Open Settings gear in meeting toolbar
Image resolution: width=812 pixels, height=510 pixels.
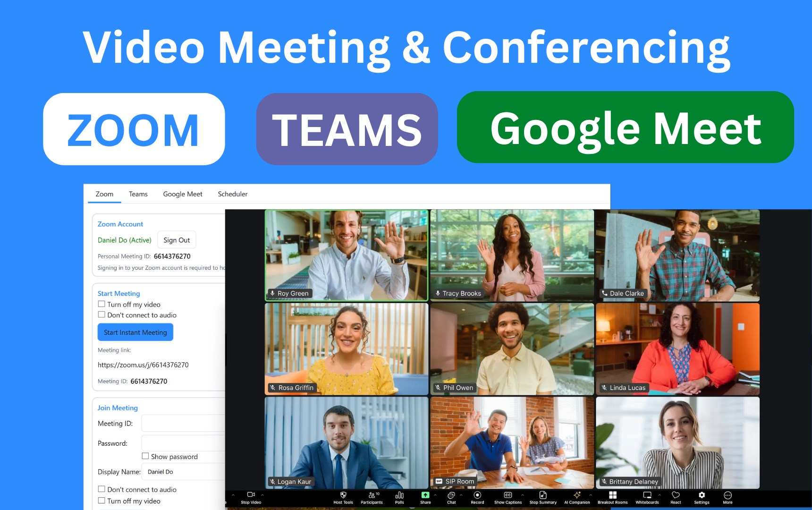702,495
